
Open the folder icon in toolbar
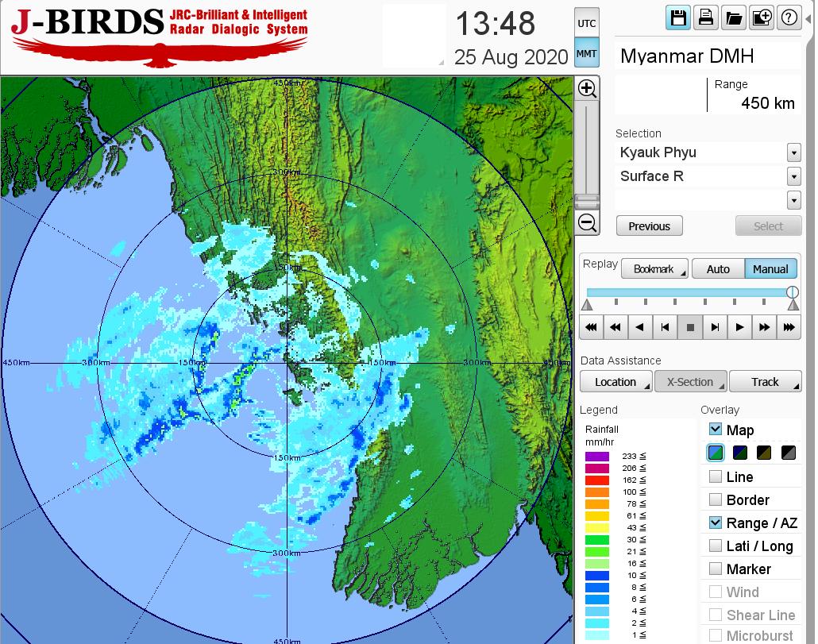click(x=733, y=18)
